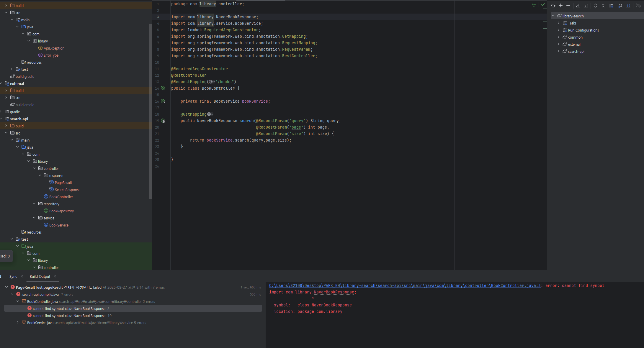Open BookService class file

59,225
